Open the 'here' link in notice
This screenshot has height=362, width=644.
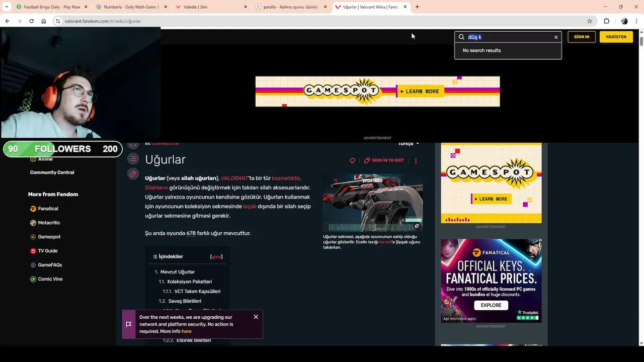(186, 331)
